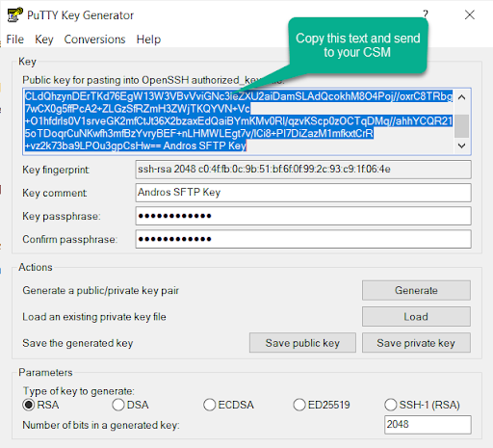The width and height of the screenshot is (493, 448).
Task: Click the public key box scroll down arrow
Action: click(462, 145)
